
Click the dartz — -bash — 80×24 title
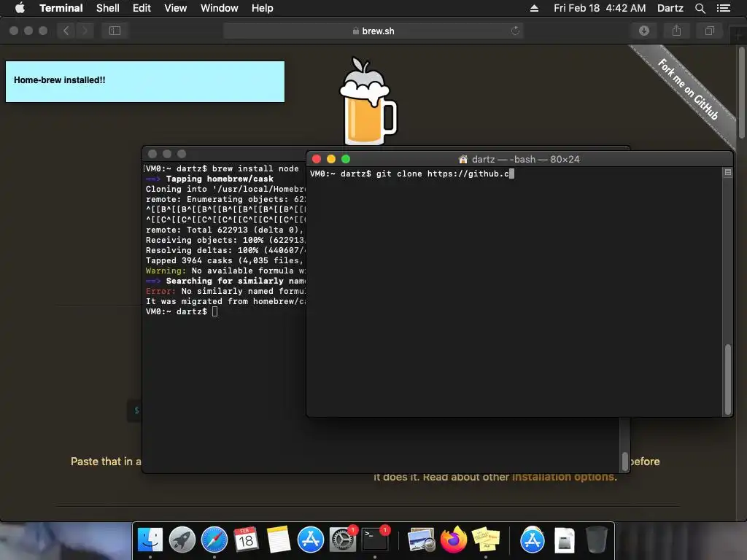[525, 159]
